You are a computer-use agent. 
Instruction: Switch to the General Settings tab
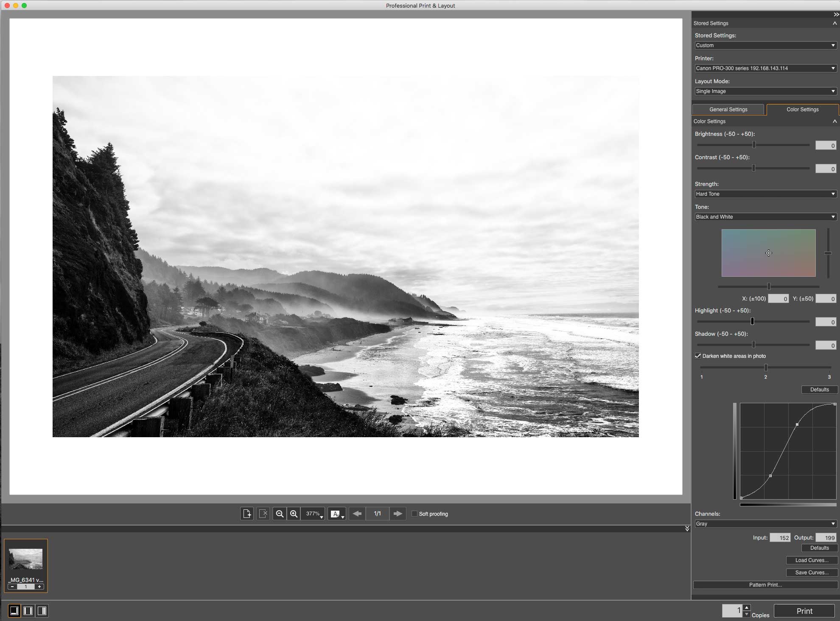tap(728, 110)
